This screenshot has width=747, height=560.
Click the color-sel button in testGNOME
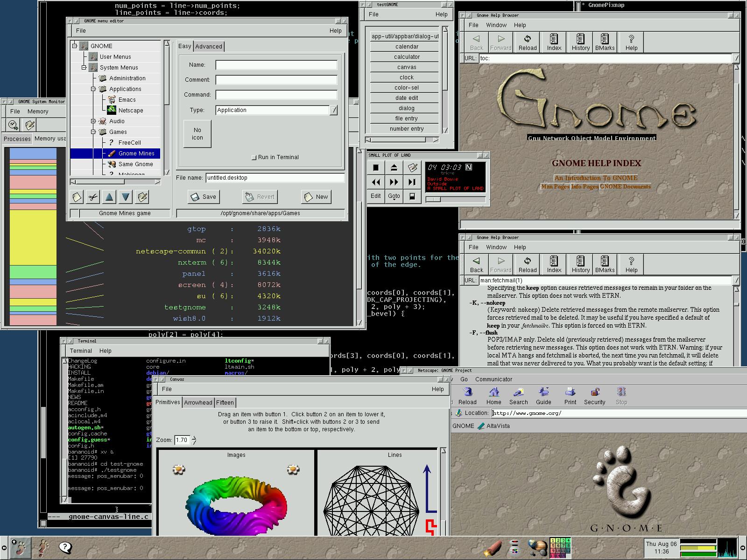[x=407, y=88]
